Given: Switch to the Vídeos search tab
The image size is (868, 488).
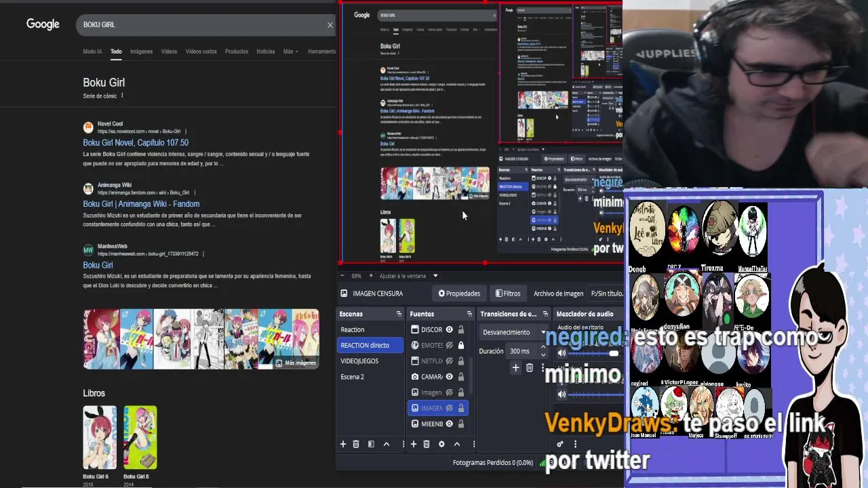Looking at the screenshot, I should [x=169, y=52].
